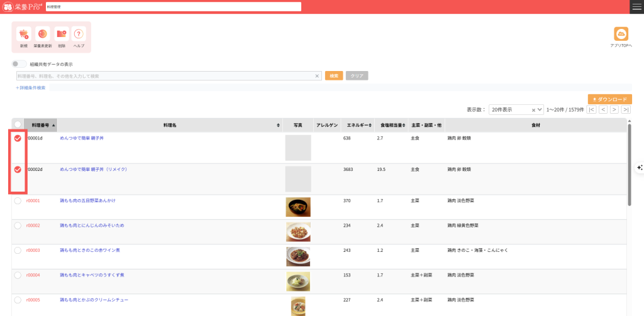Jump to the last page of results

626,109
